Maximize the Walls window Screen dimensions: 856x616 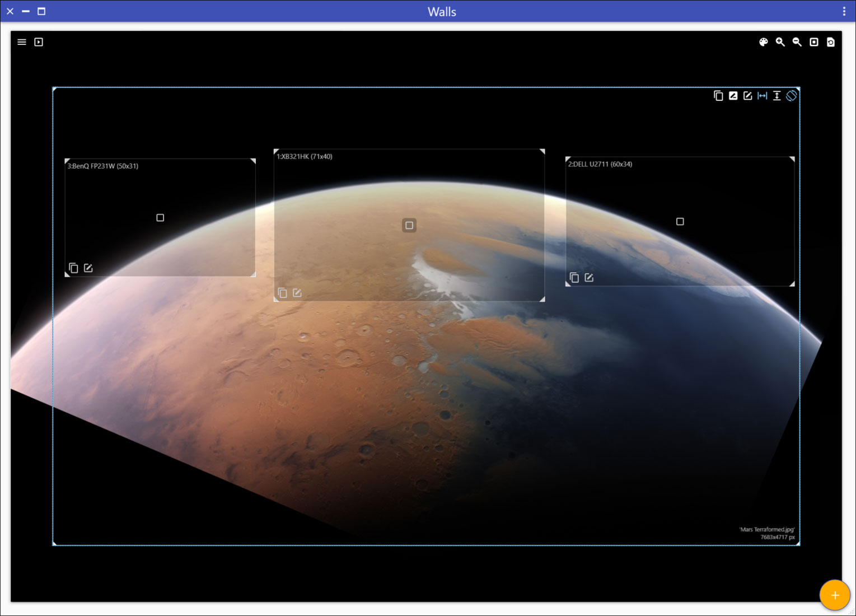41,11
